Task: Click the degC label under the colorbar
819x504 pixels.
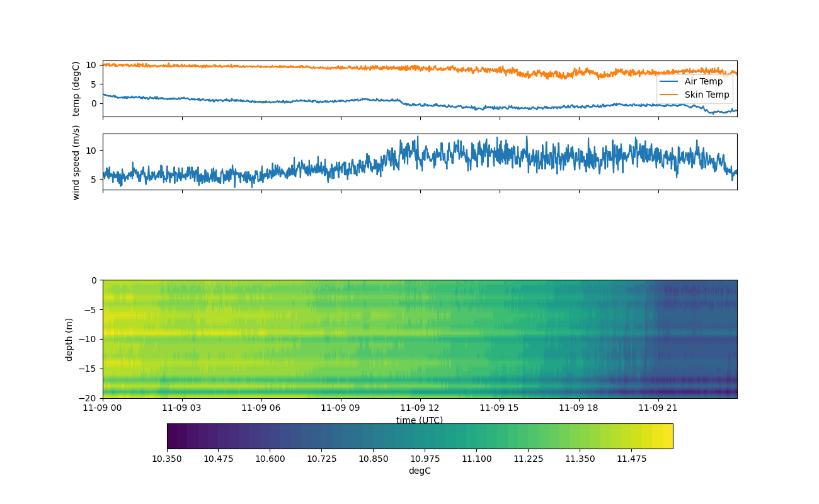Action: click(420, 471)
